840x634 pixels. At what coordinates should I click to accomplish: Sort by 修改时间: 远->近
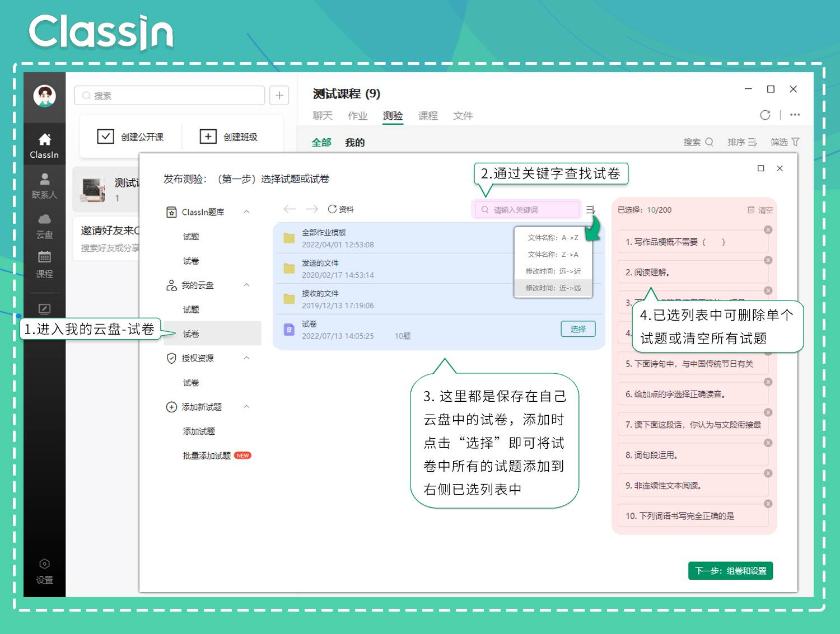[x=553, y=271]
